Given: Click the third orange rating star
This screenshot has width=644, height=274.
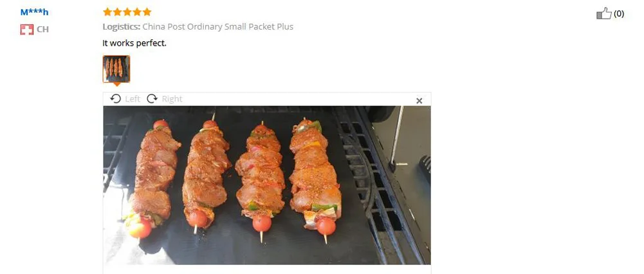Looking at the screenshot, I should pos(127,12).
